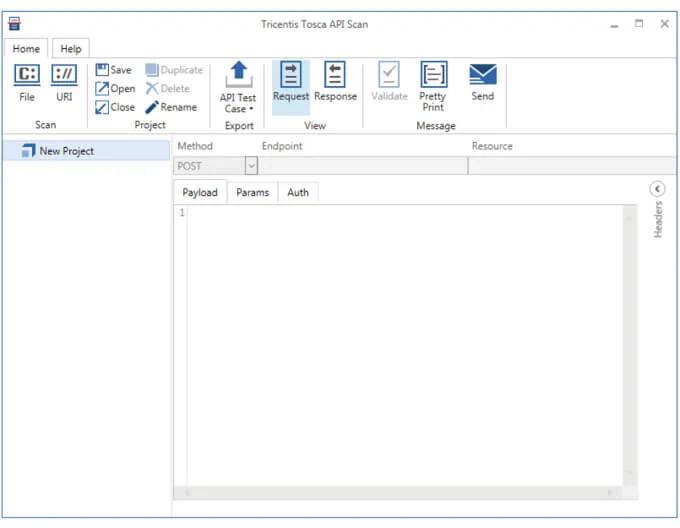
Task: Save the current project
Action: (x=113, y=70)
